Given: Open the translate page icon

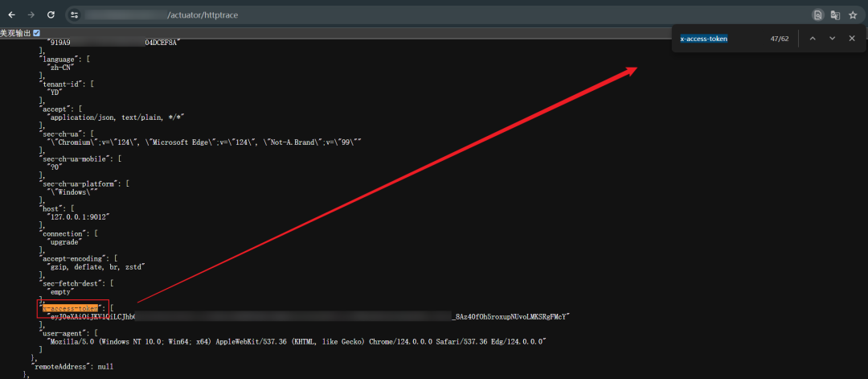Looking at the screenshot, I should [835, 14].
